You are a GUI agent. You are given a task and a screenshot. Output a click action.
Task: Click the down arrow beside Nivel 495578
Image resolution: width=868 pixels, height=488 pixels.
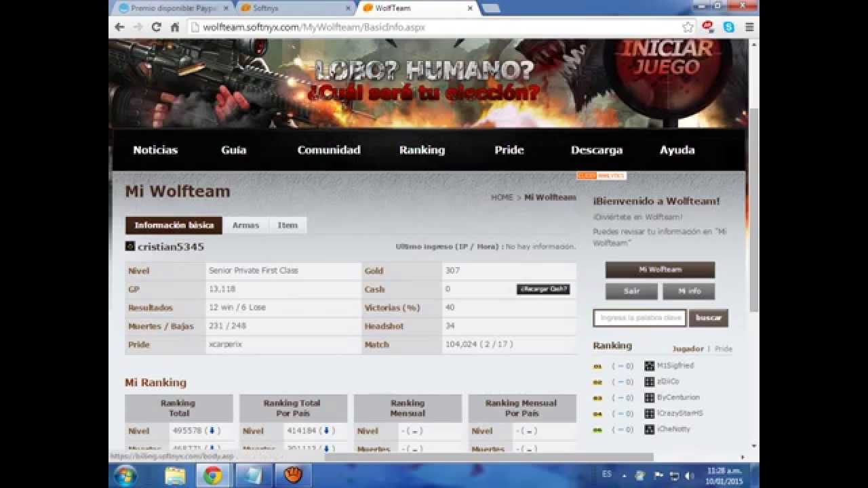(x=212, y=430)
